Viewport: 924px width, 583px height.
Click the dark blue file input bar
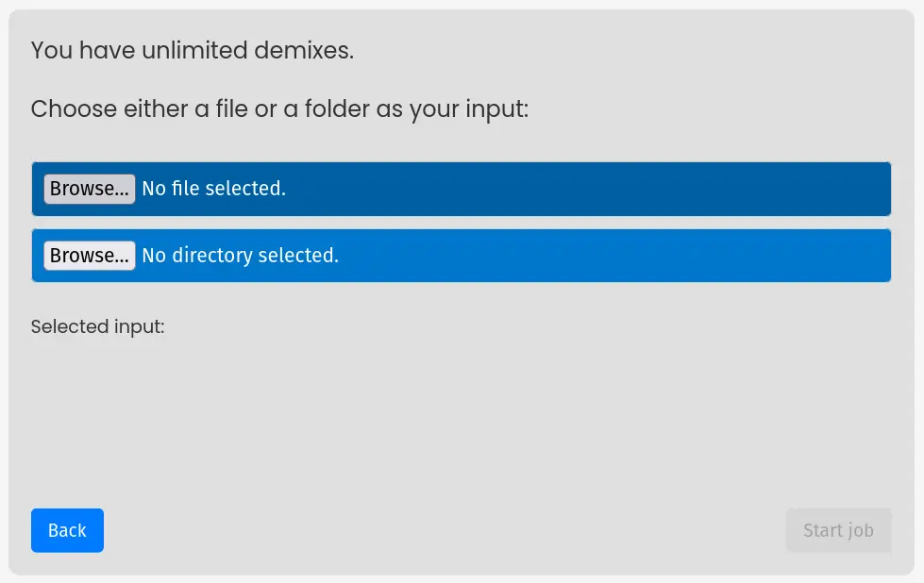point(566,189)
